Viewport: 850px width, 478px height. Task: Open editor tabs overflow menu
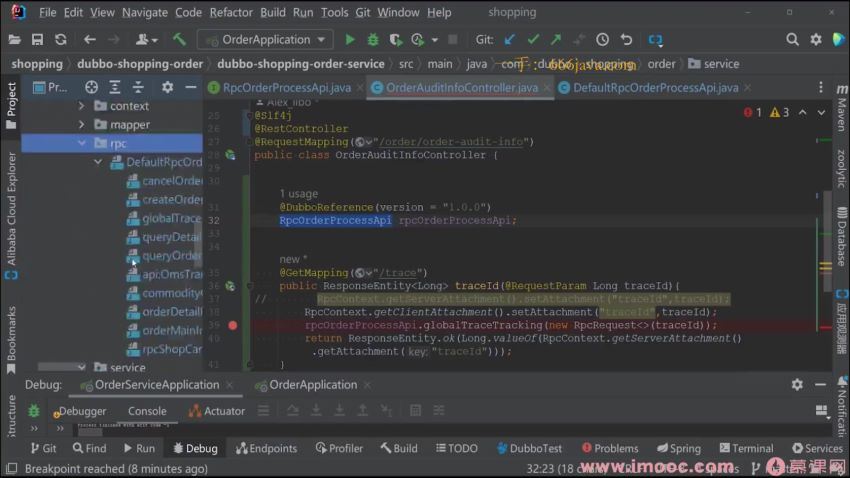(x=821, y=87)
